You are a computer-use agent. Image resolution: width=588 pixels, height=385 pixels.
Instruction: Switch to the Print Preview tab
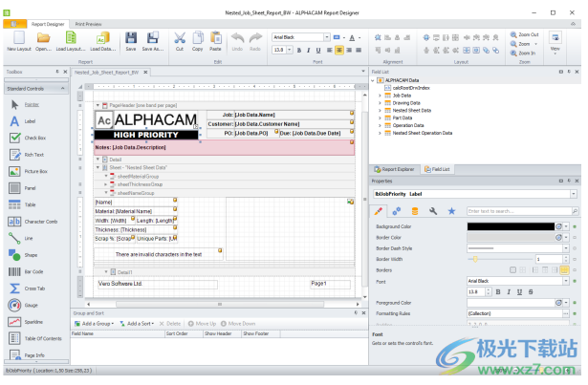[x=89, y=21]
